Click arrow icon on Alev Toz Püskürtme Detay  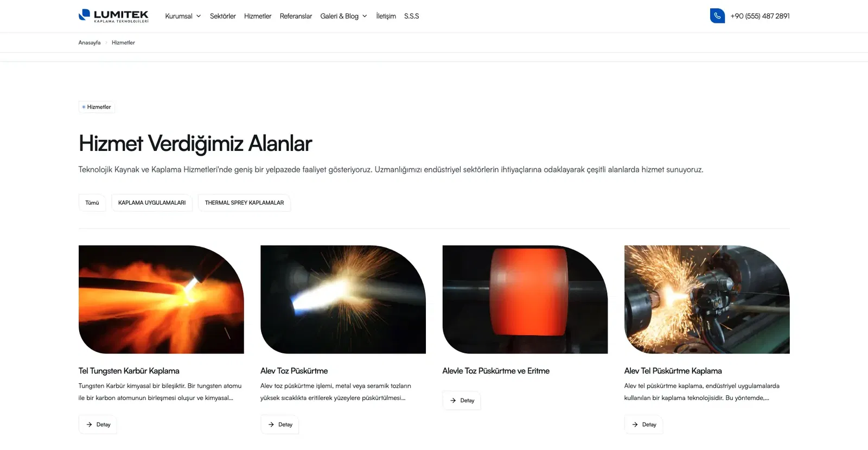(271, 424)
